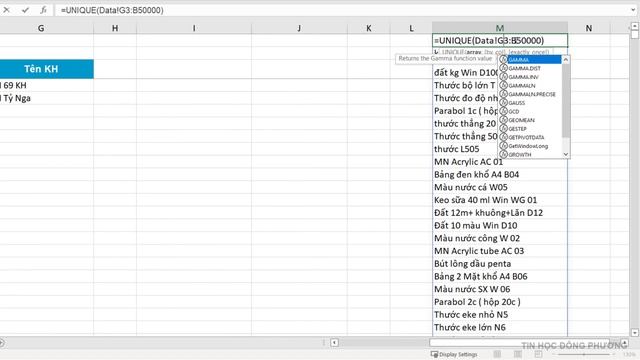The height and width of the screenshot is (360, 640).
Task: Click inside the formula bar text
Action: point(112,10)
